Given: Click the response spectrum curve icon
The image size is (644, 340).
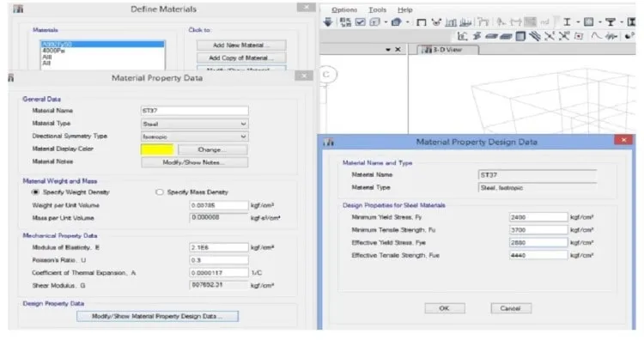Looking at the screenshot, I should (x=596, y=36).
